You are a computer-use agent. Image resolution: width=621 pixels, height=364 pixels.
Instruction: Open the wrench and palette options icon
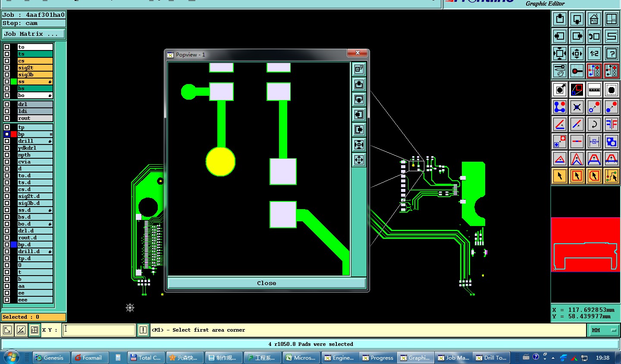pos(560,71)
